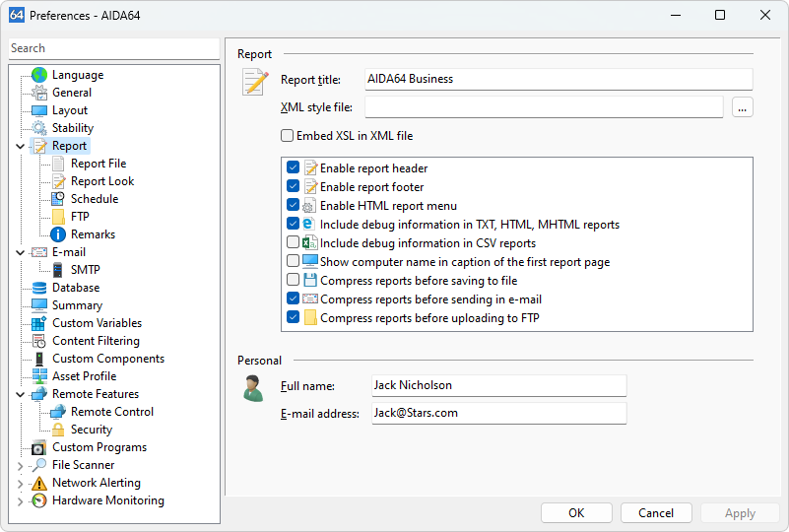Click the Remote Control icon
789x532 pixels.
point(58,412)
